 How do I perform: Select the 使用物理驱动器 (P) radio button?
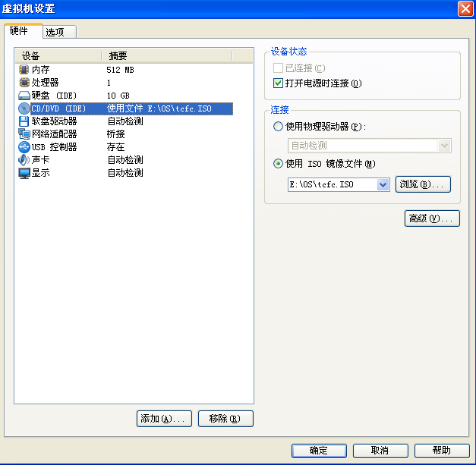(x=278, y=127)
